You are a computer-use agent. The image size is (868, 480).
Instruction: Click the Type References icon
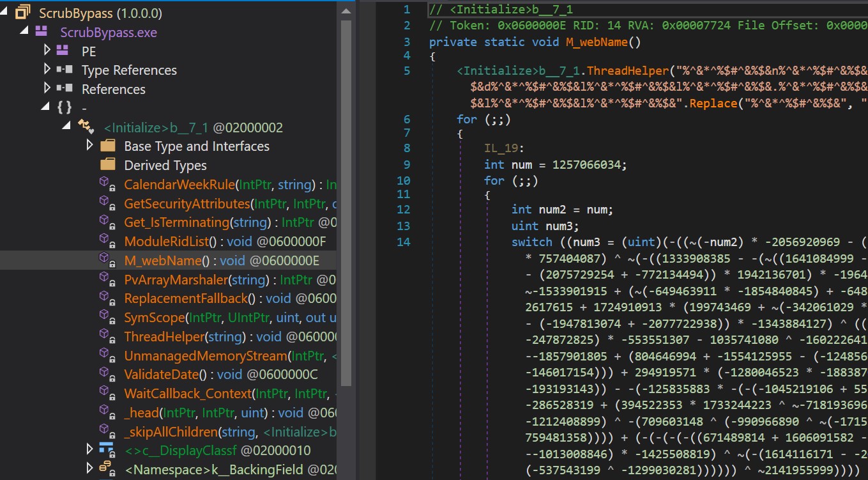tap(64, 70)
